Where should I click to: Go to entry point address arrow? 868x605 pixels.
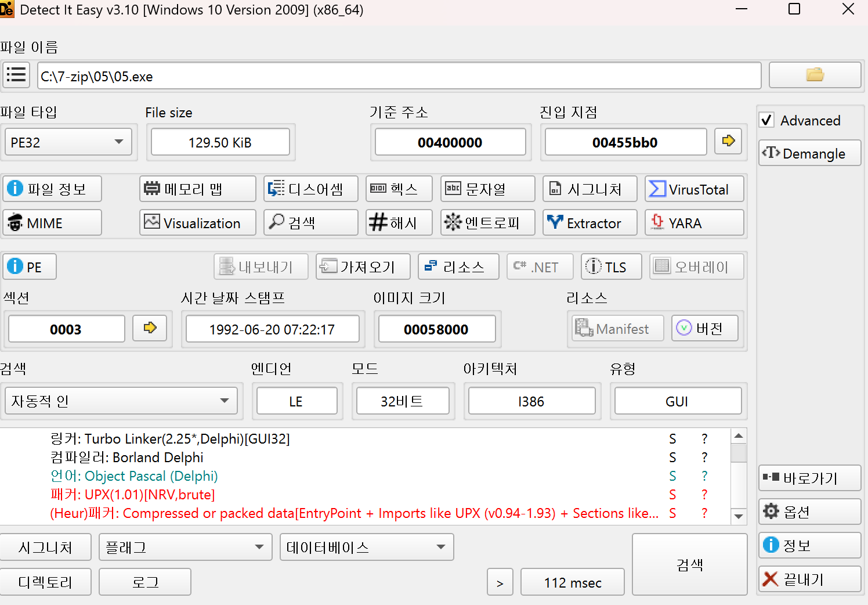point(728,141)
